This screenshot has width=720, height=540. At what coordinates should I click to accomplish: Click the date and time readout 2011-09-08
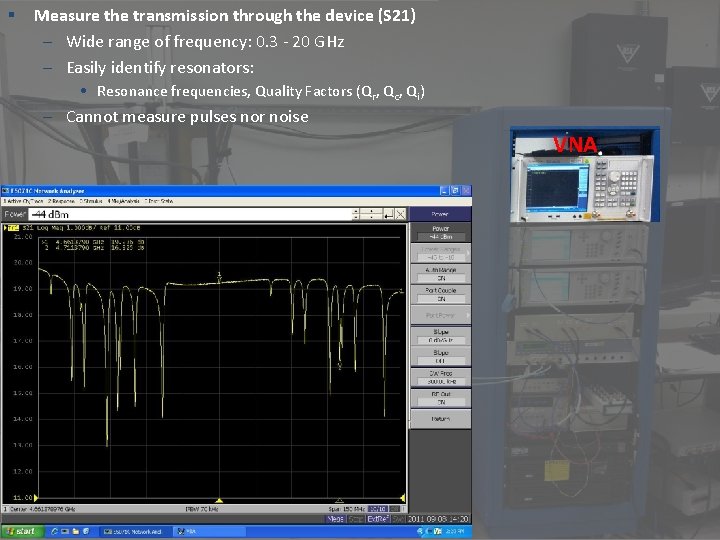coord(438,519)
